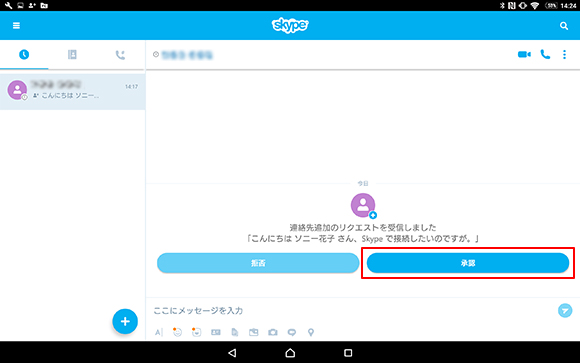Tap the contact avatar in chat list
This screenshot has height=363, width=580.
click(x=17, y=90)
